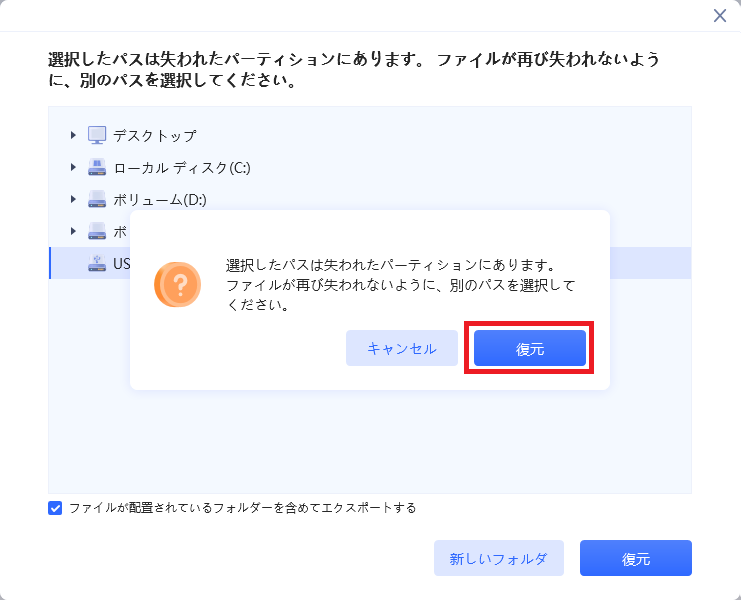Click the 新しいフォルダ button
Image resolution: width=741 pixels, height=600 pixels.
[x=499, y=558]
